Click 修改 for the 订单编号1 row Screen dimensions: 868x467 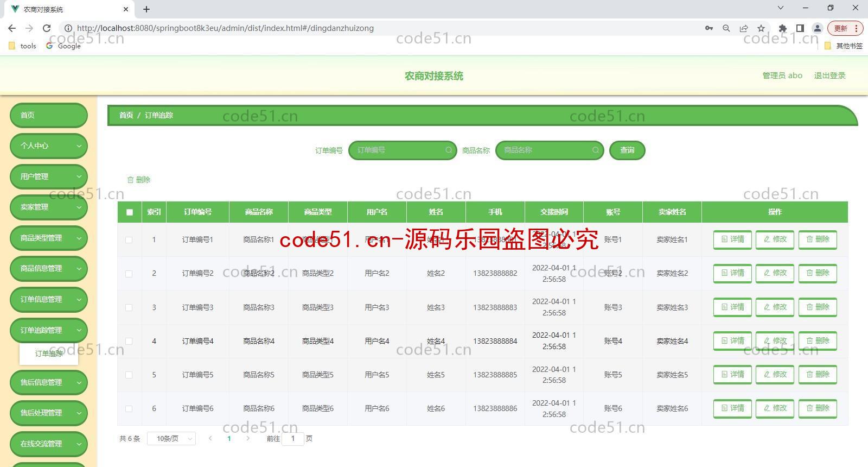pos(775,239)
